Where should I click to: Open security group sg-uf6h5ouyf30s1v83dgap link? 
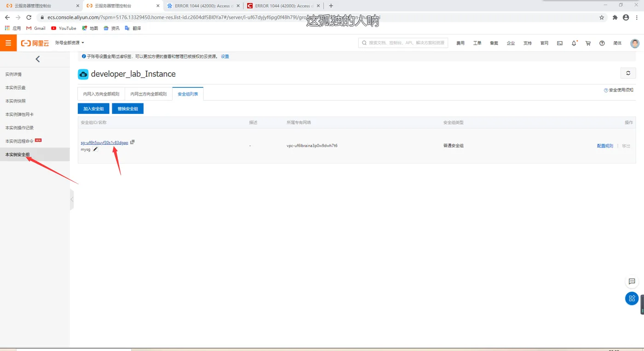coord(104,142)
